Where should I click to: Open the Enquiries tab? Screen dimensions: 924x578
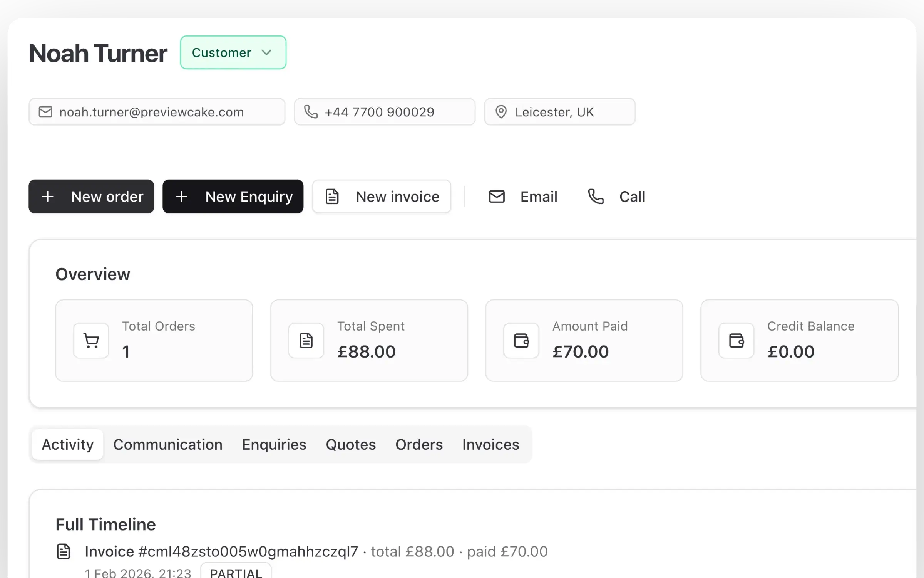click(274, 445)
